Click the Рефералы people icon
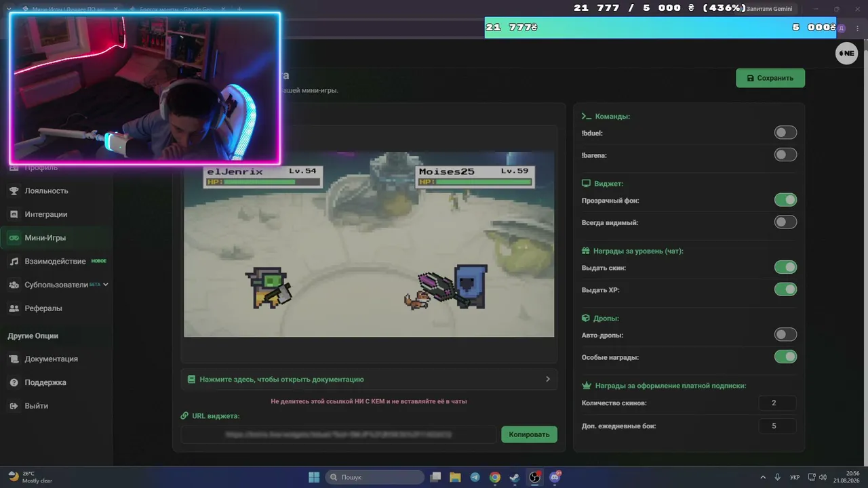The width and height of the screenshot is (868, 488). [x=14, y=308]
